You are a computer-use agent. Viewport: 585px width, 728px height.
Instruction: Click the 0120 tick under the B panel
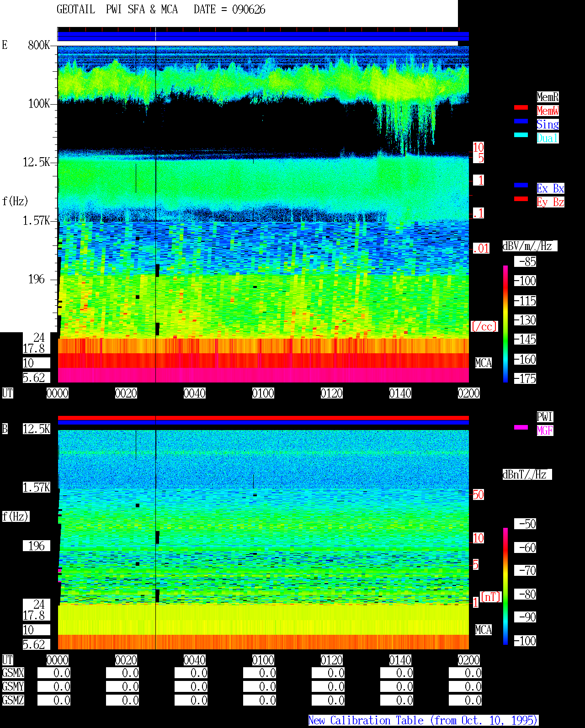tap(332, 660)
